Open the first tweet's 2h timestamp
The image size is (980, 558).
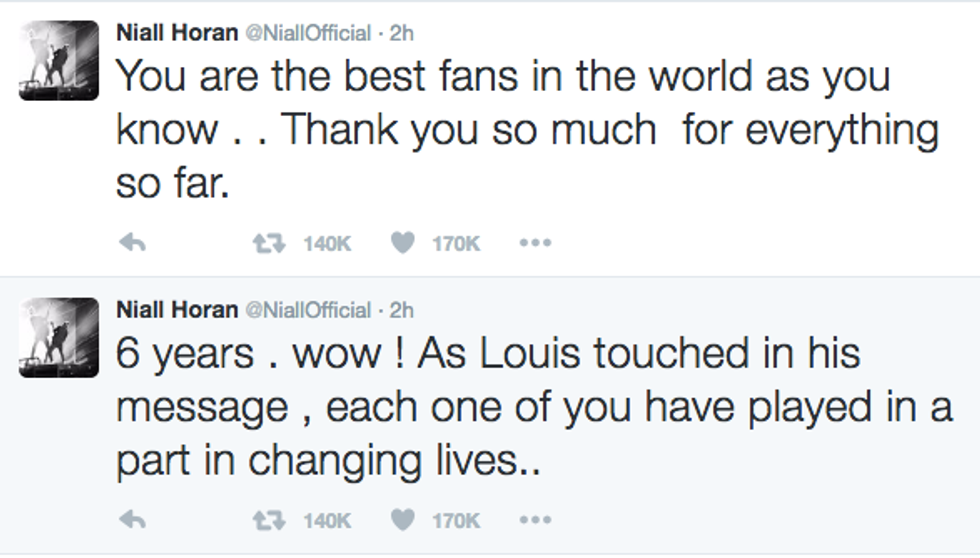pyautogui.click(x=402, y=32)
